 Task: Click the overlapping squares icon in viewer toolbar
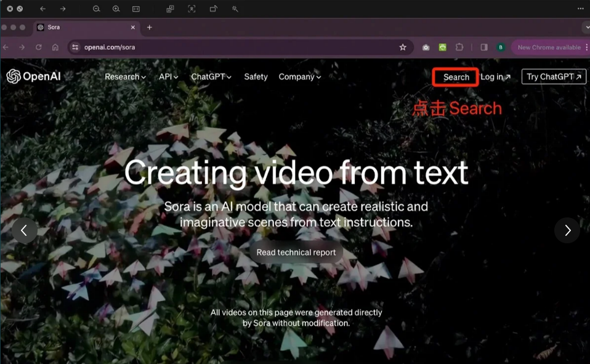(170, 9)
